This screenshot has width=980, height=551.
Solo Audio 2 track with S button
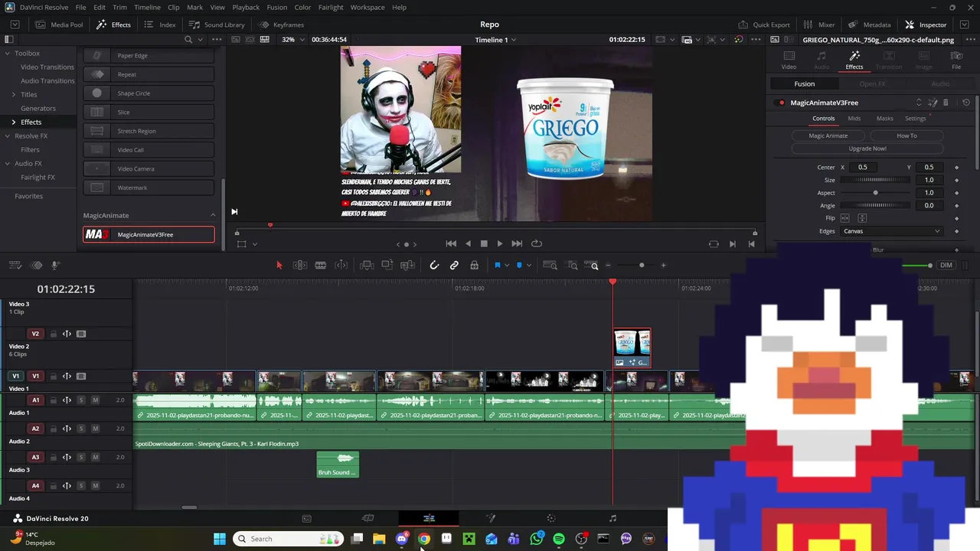(81, 429)
